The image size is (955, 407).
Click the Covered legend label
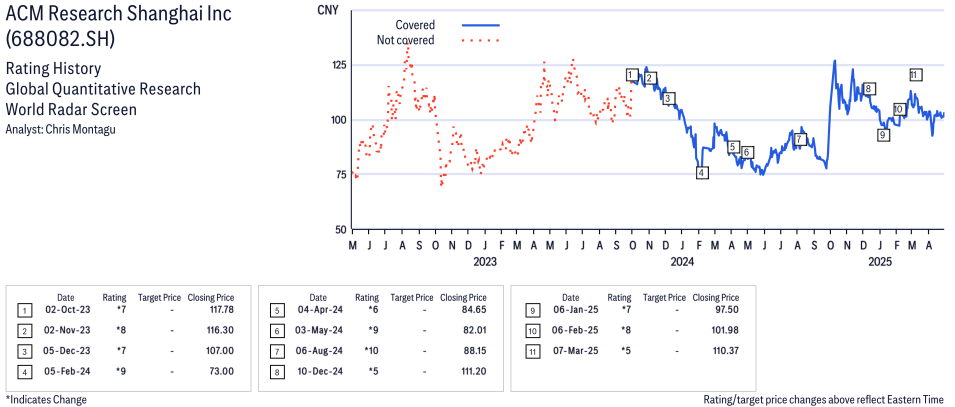coord(415,25)
